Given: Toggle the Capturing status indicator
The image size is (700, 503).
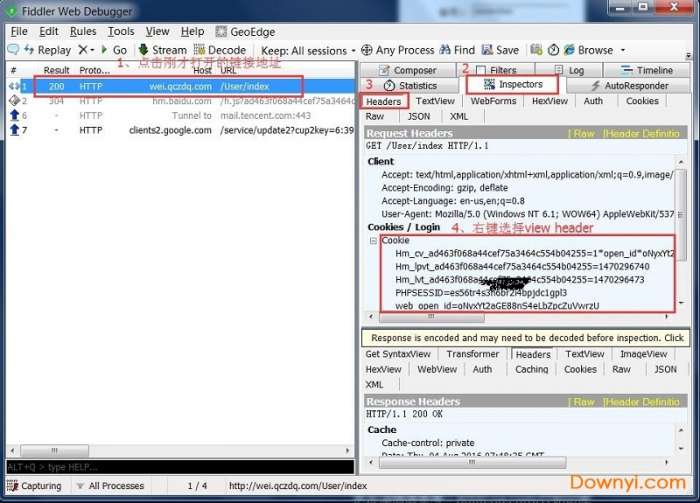Looking at the screenshot, I should pos(34,486).
